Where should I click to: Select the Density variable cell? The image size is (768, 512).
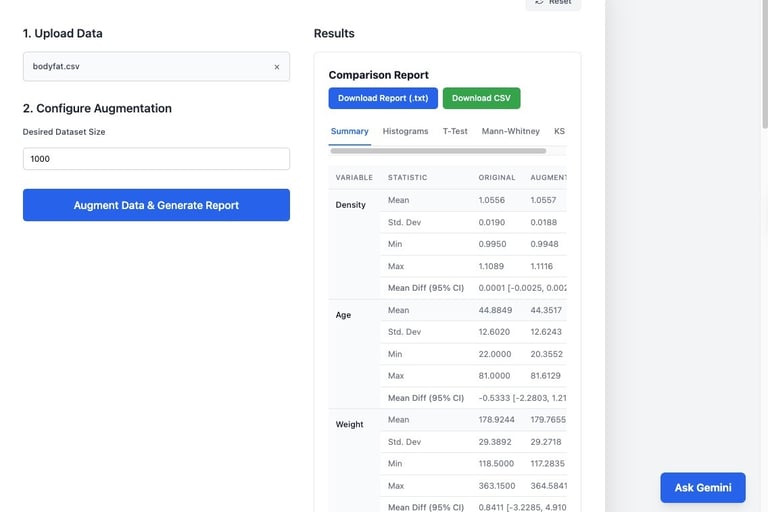pos(351,205)
